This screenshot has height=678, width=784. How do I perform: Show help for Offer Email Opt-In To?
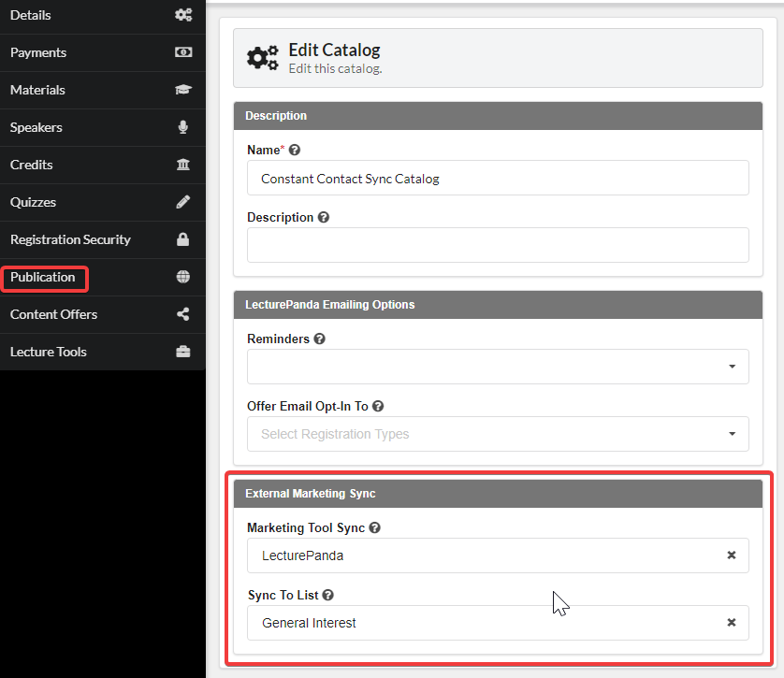pyautogui.click(x=378, y=406)
